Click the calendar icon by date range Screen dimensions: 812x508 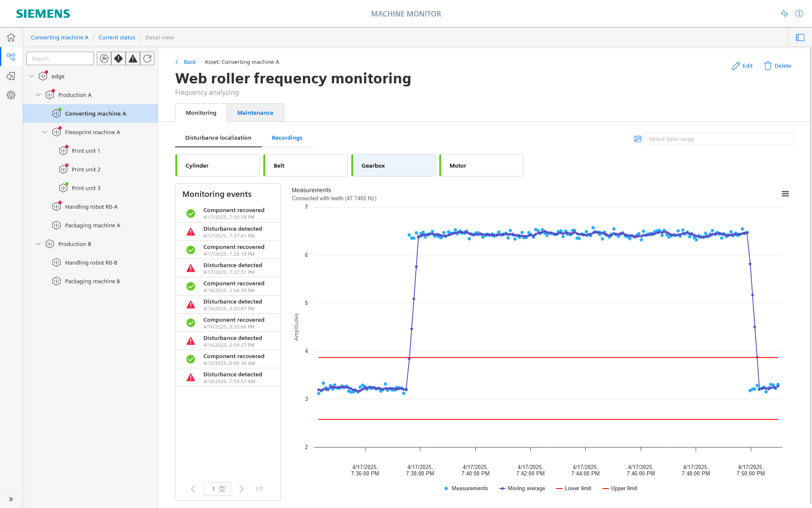[x=638, y=139]
